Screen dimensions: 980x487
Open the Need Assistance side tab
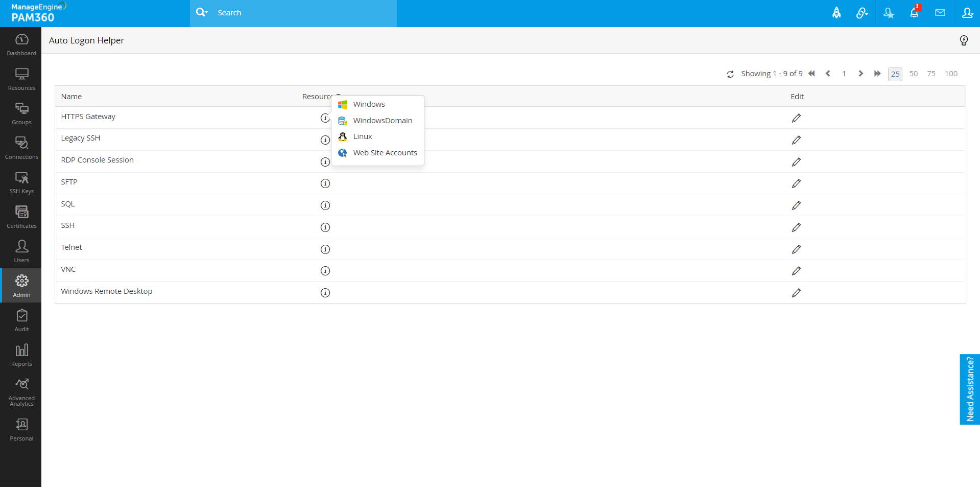click(x=970, y=389)
